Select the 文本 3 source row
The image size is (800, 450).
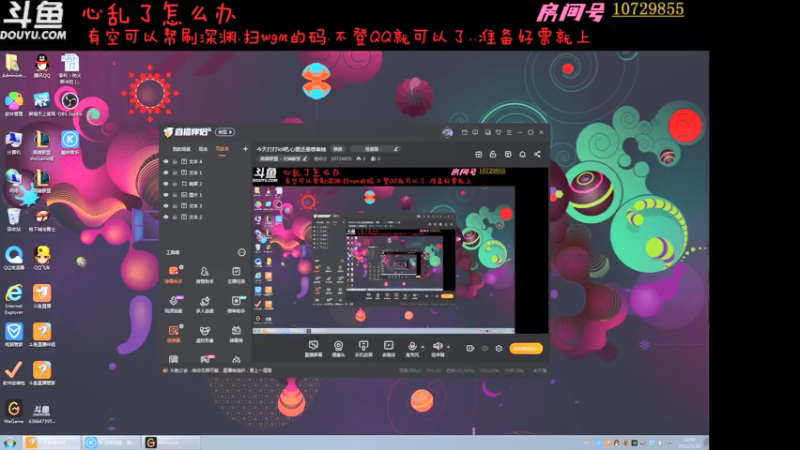[x=206, y=206]
